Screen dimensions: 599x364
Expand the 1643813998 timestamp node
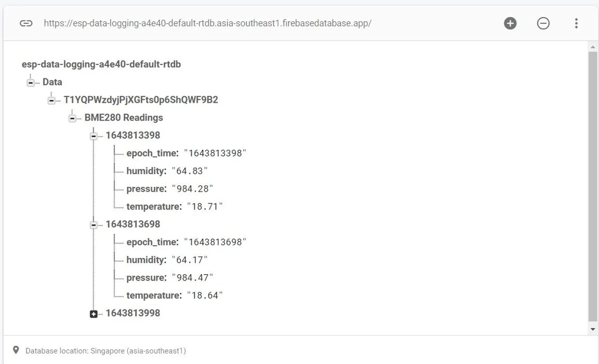point(94,313)
